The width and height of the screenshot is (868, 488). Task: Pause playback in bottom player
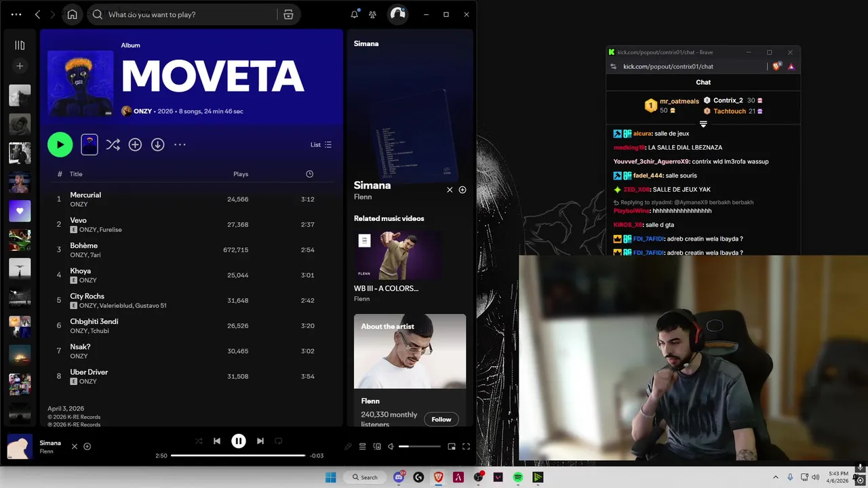[x=239, y=441]
